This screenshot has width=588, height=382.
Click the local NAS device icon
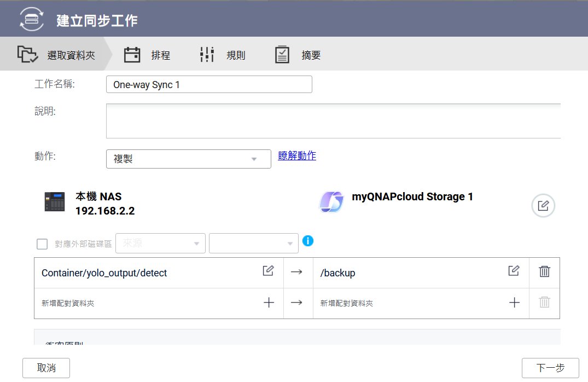55,201
